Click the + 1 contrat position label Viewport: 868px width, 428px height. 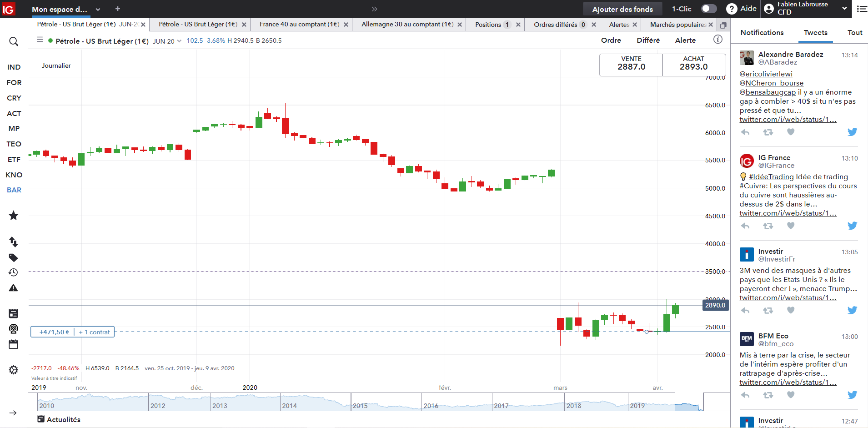point(94,332)
